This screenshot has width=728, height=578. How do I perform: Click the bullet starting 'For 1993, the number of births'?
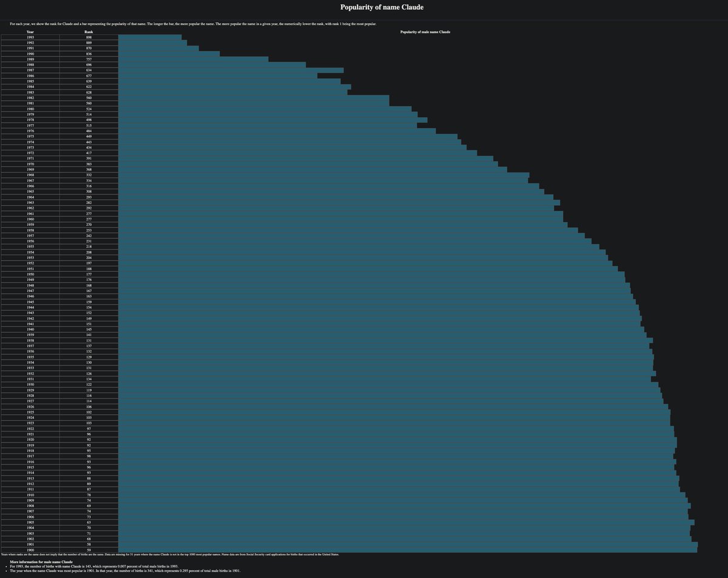tap(93, 566)
